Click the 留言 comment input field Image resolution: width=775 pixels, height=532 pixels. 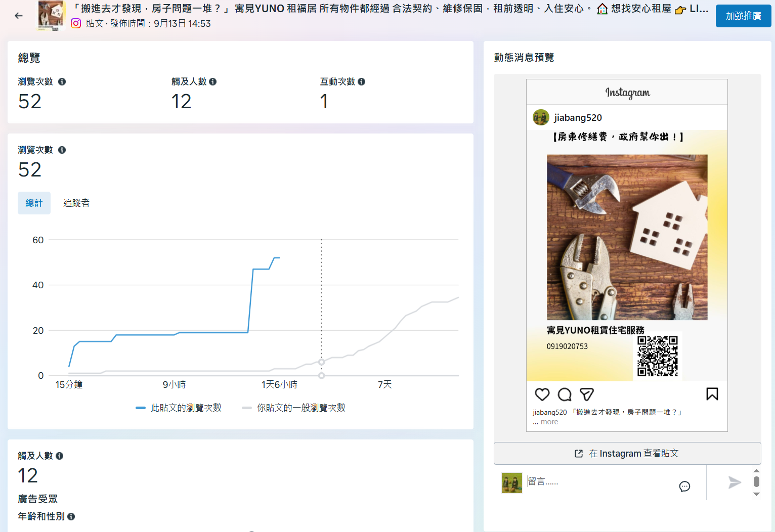597,481
